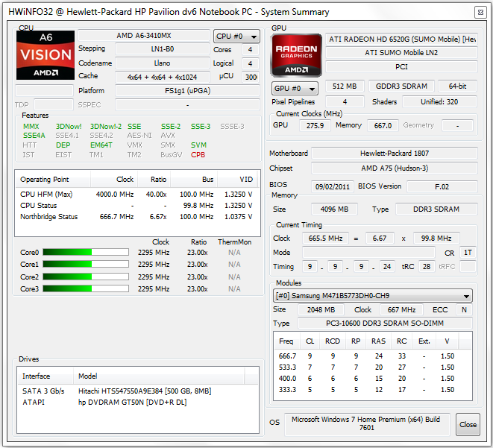Select the 400.0 frequency timing row
Viewport: 493px width, 448px height.
pos(373,379)
